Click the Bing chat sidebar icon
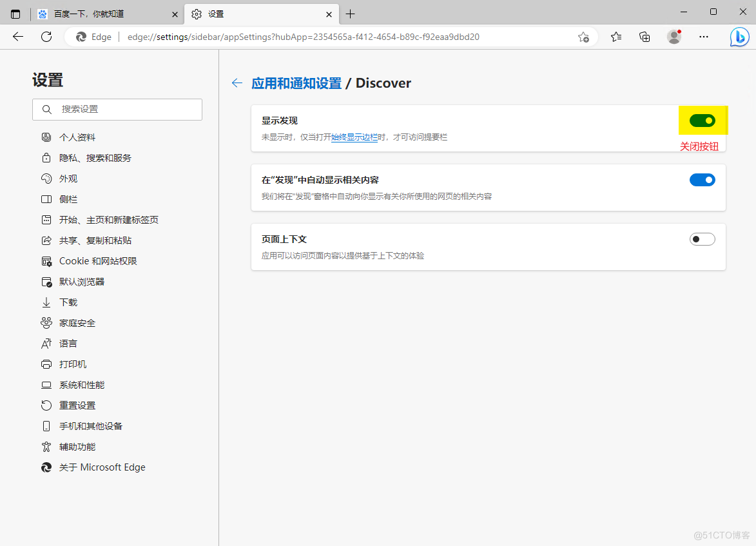Image resolution: width=756 pixels, height=546 pixels. tap(739, 37)
